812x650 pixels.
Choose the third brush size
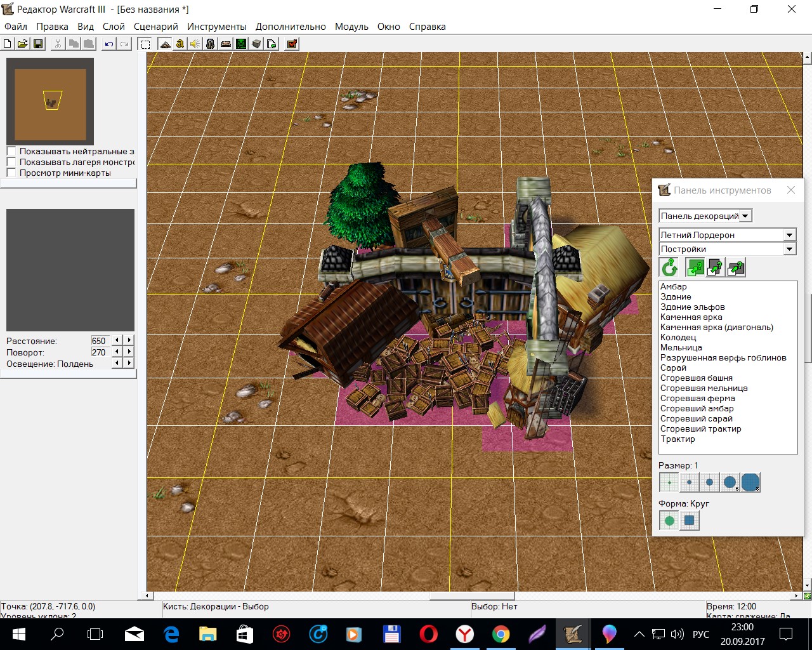(x=710, y=482)
